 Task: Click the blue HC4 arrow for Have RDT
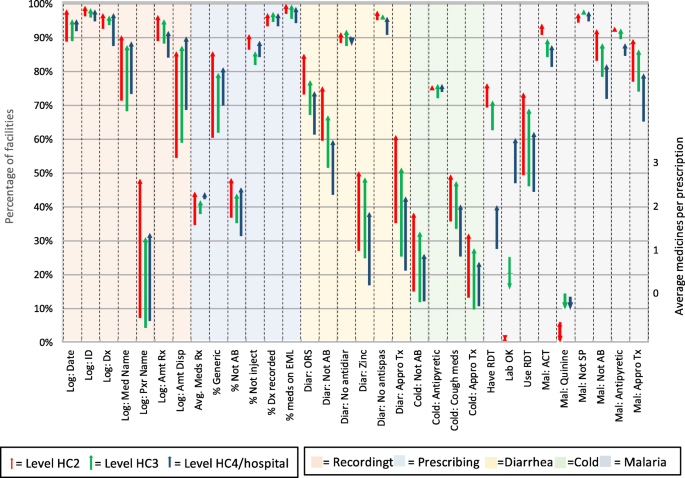coord(496,228)
